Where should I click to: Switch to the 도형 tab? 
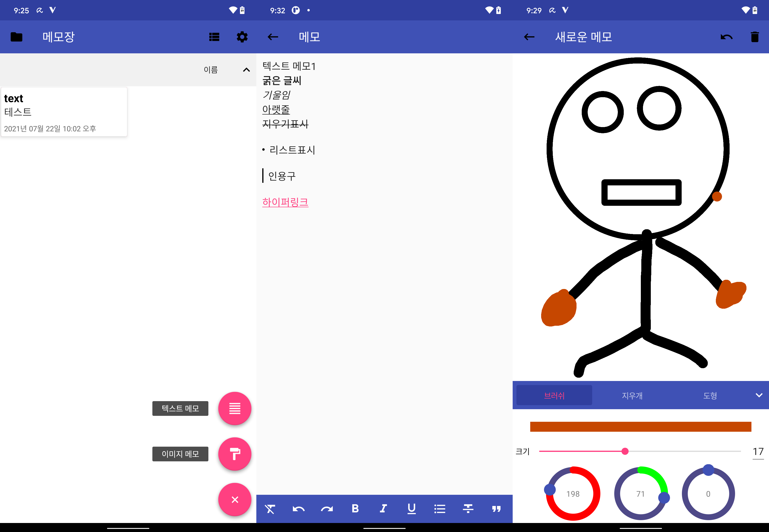[x=710, y=396]
